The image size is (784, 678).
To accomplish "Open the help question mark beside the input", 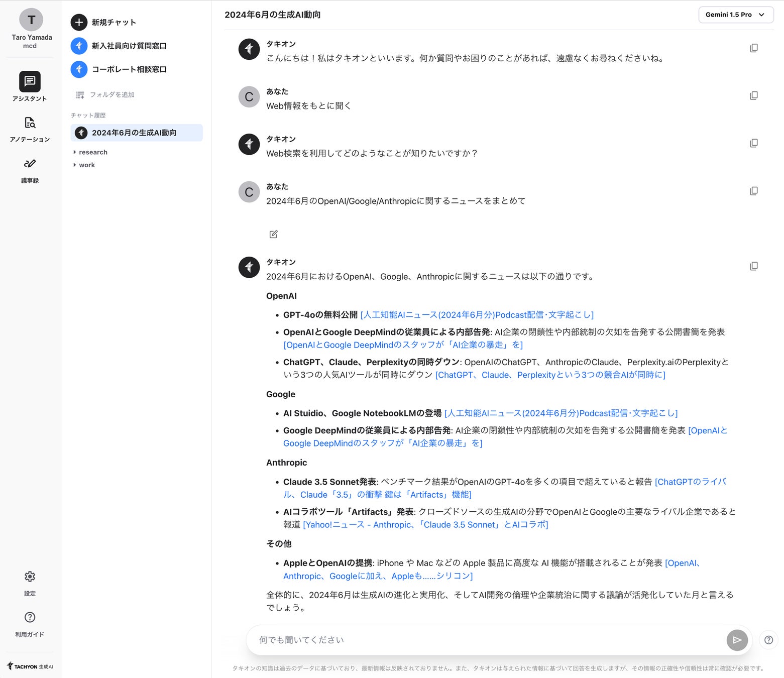I will 768,640.
